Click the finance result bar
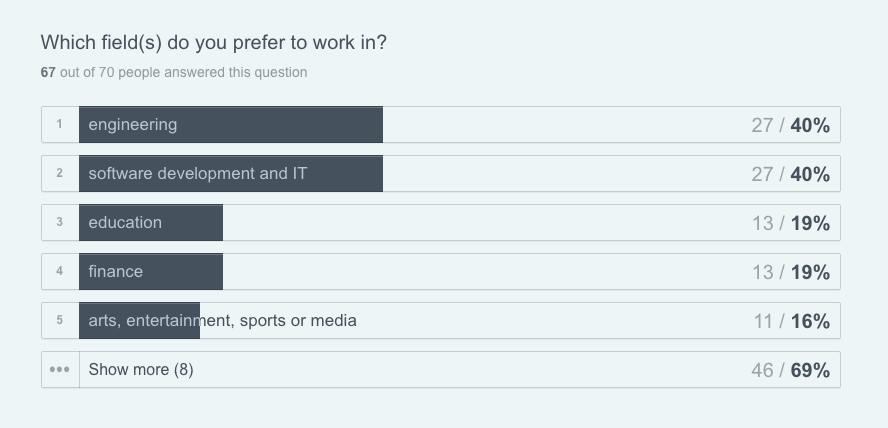Viewport: 888px width, 428px height. click(441, 272)
